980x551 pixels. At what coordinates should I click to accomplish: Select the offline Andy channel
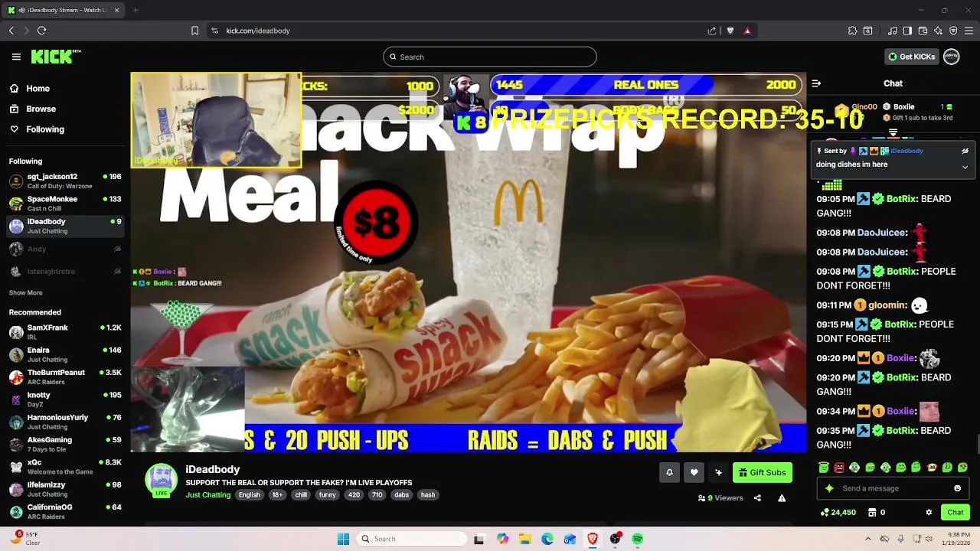point(65,249)
